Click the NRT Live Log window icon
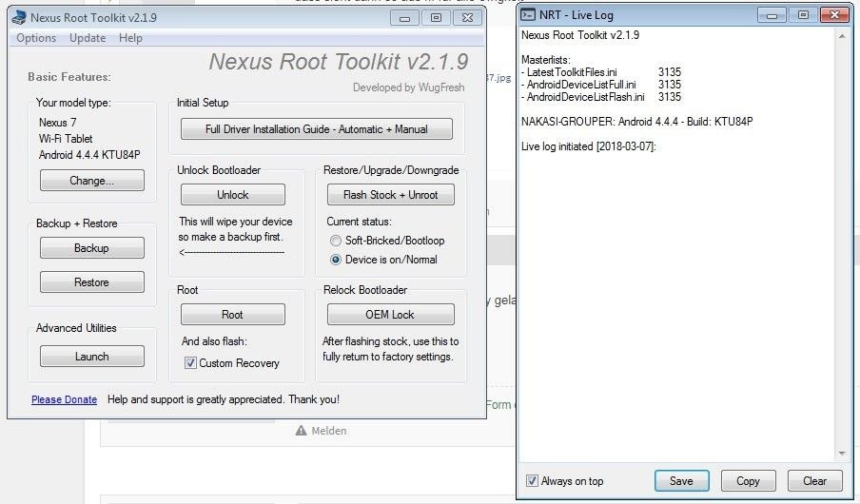Screen dimensions: 860x504 tap(528, 15)
